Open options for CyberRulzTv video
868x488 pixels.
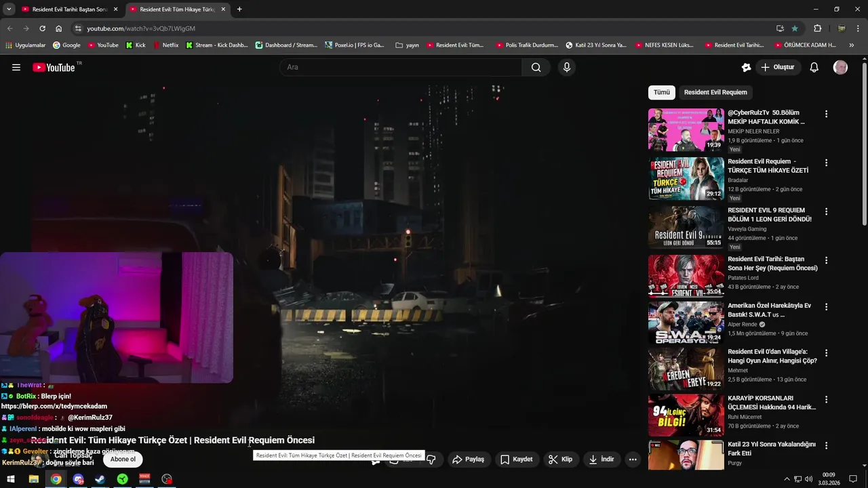coord(826,114)
